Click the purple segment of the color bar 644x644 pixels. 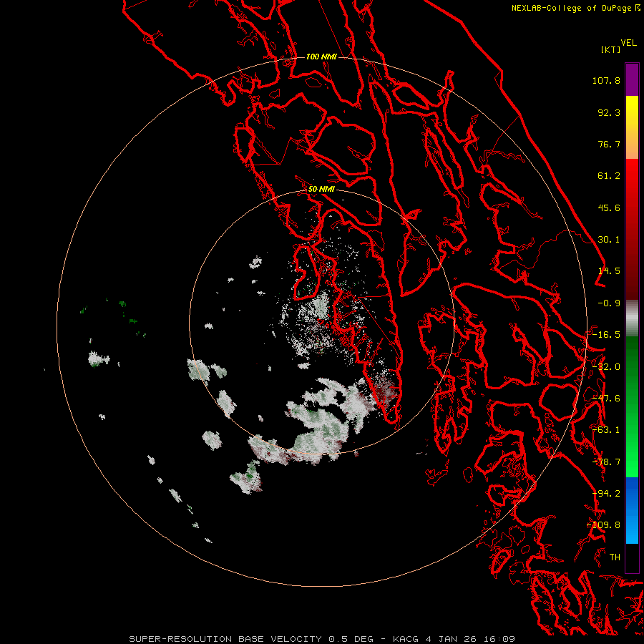632,79
